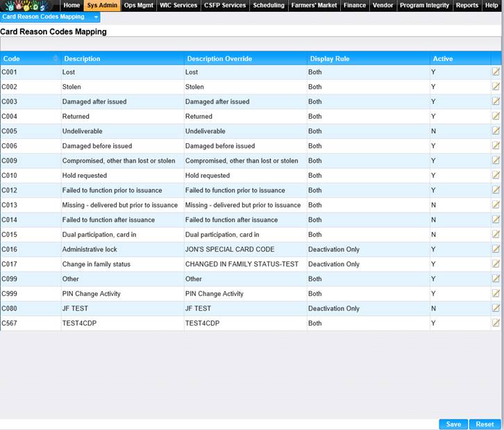Edit the C013 Missing row
504x430 pixels.
[x=496, y=205]
